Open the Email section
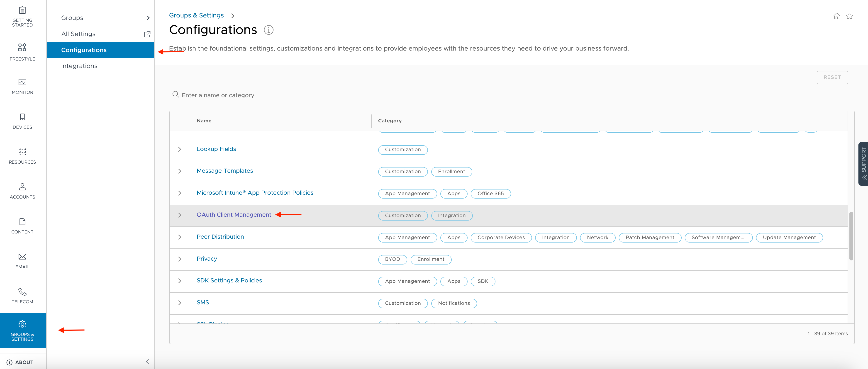This screenshot has width=868, height=369. [22, 261]
